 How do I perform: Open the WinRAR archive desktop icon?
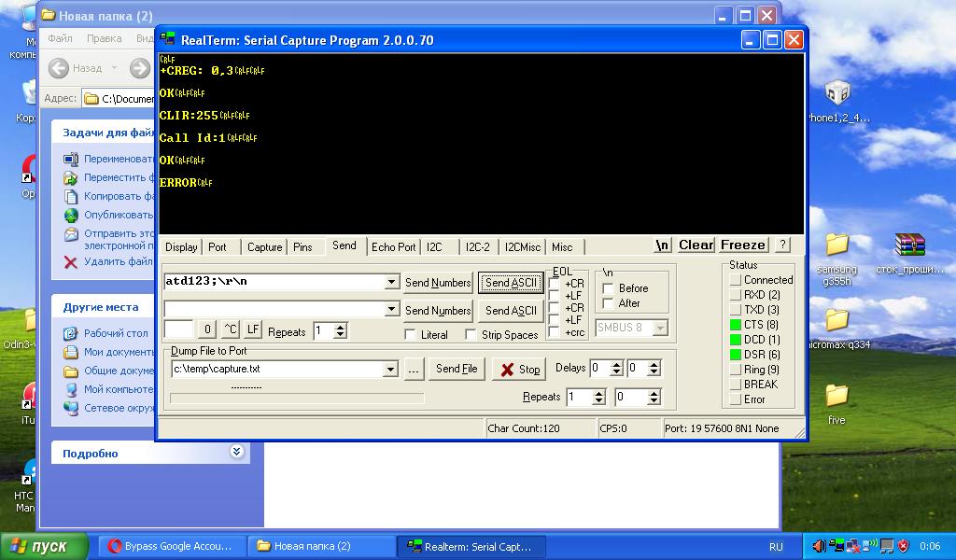point(908,246)
